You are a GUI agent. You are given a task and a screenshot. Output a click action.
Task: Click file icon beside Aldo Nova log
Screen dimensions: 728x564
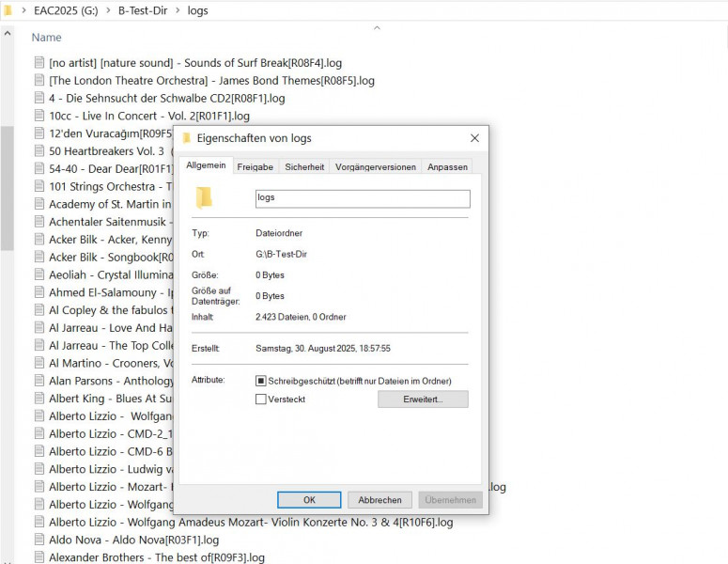39,540
